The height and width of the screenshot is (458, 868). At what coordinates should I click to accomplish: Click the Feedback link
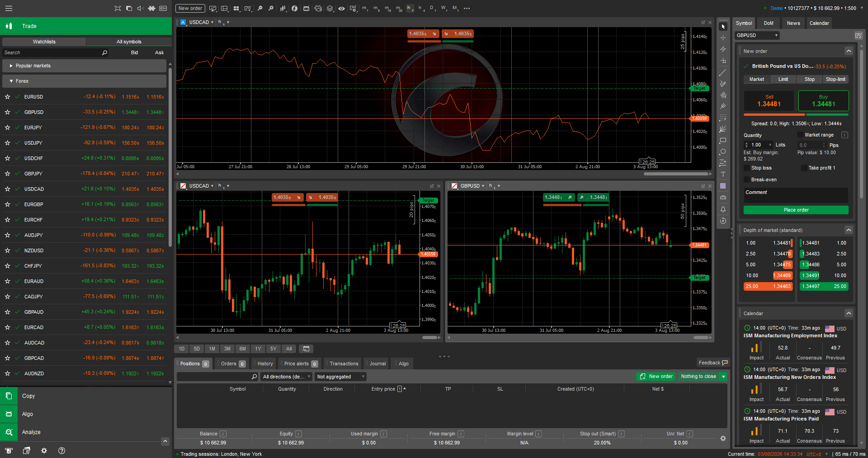[713, 363]
